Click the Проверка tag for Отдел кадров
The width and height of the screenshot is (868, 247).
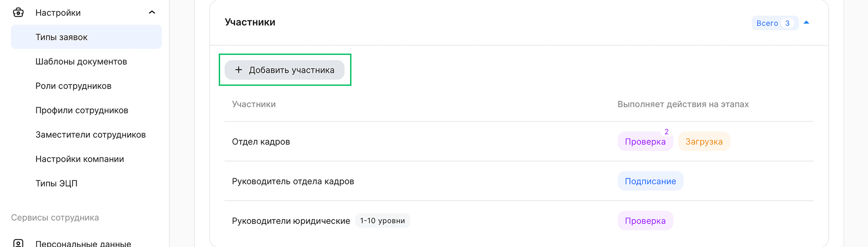click(x=645, y=142)
